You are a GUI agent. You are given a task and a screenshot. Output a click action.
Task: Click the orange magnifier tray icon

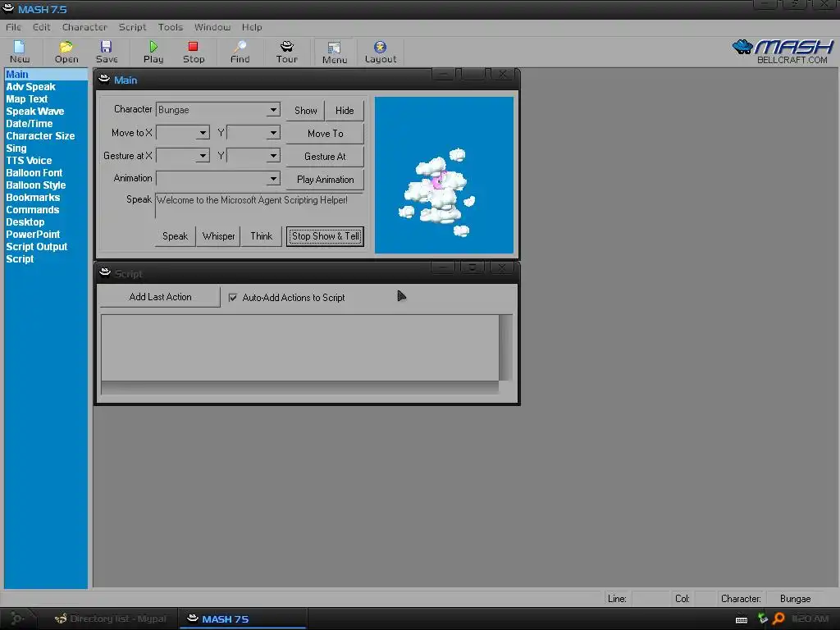(778, 619)
